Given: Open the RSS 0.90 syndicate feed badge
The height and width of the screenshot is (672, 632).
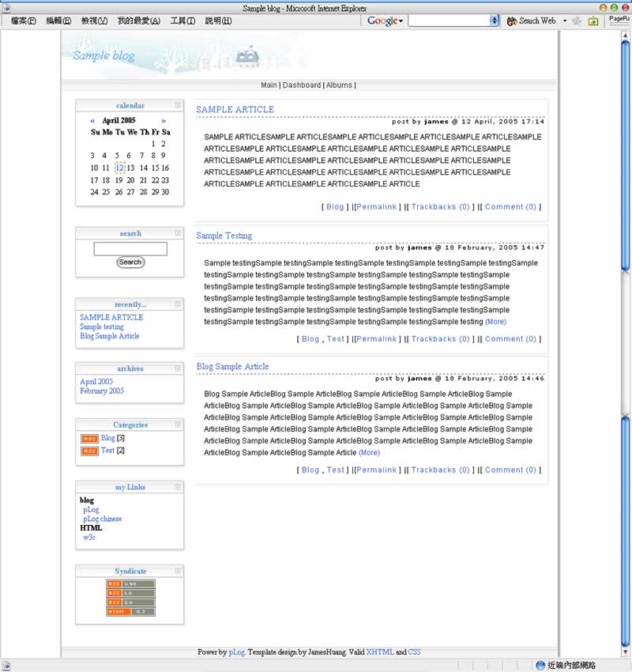Looking at the screenshot, I should 130,583.
